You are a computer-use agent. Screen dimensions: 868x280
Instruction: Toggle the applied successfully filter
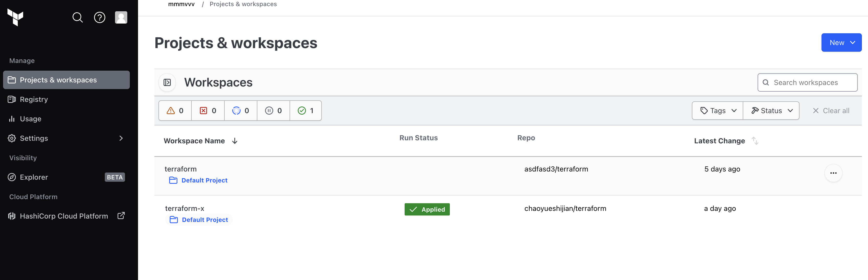coord(305,111)
